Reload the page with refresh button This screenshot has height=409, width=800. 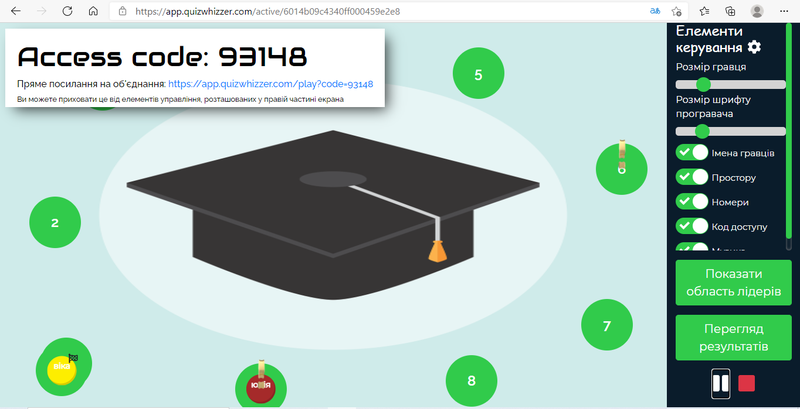click(66, 11)
